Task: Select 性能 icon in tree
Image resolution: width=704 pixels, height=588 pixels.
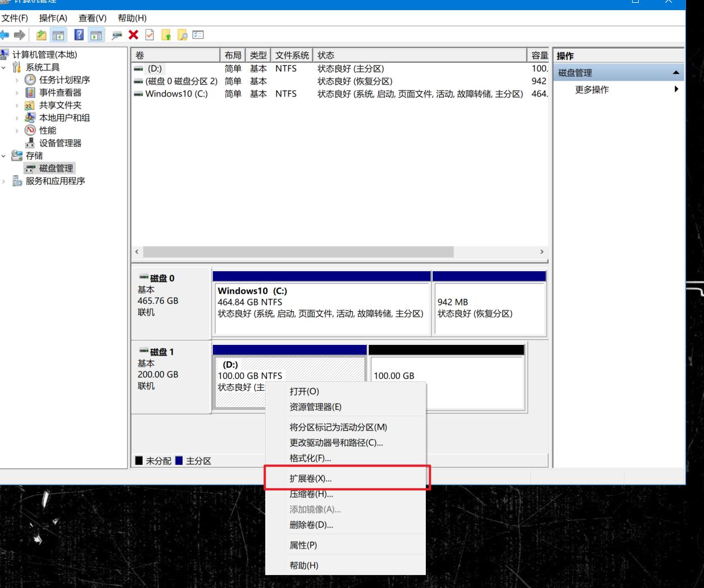Action: point(30,130)
